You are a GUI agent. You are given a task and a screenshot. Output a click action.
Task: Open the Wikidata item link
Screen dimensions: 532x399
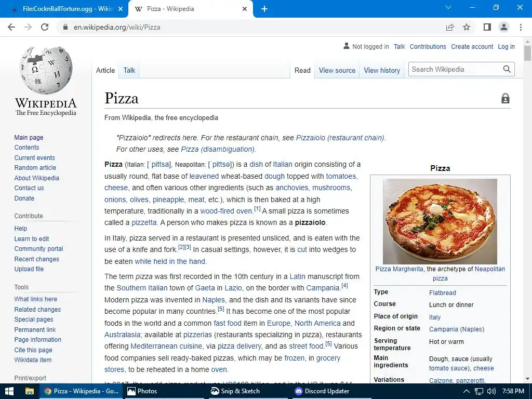33,360
